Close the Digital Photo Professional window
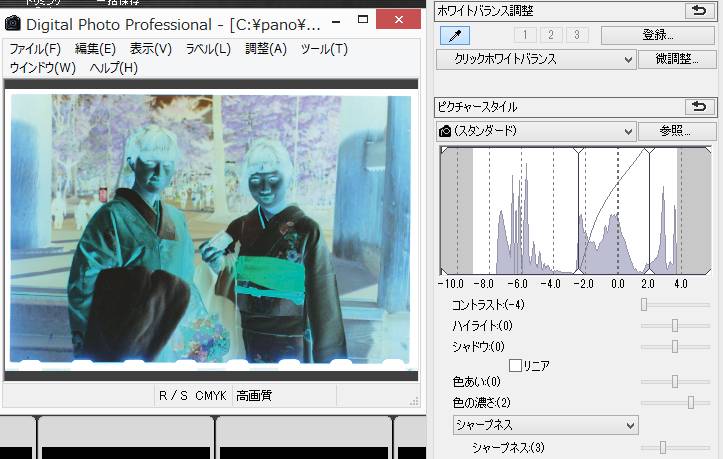The height and width of the screenshot is (459, 723). pyautogui.click(x=398, y=19)
